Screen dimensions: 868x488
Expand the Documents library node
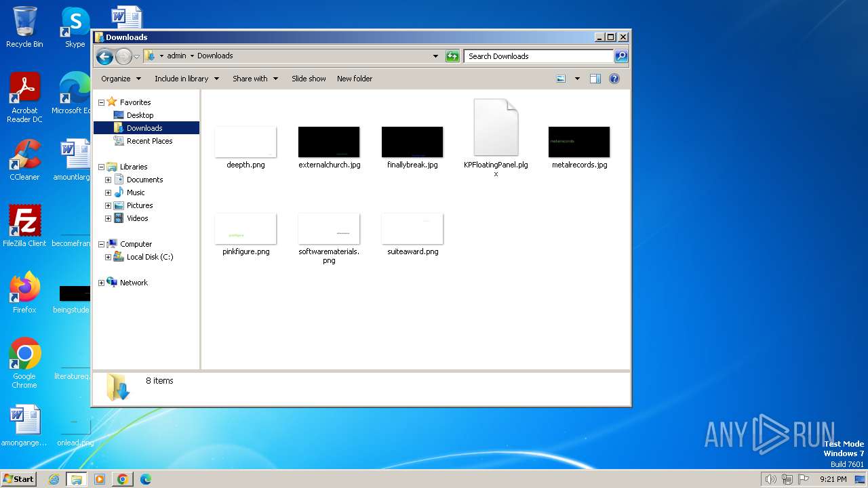pos(108,180)
